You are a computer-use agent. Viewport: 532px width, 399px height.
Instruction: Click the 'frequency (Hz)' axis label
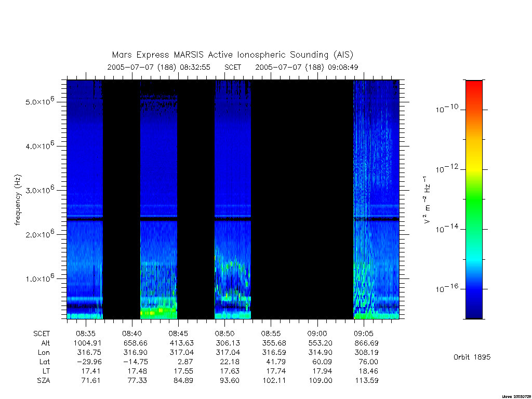click(18, 200)
